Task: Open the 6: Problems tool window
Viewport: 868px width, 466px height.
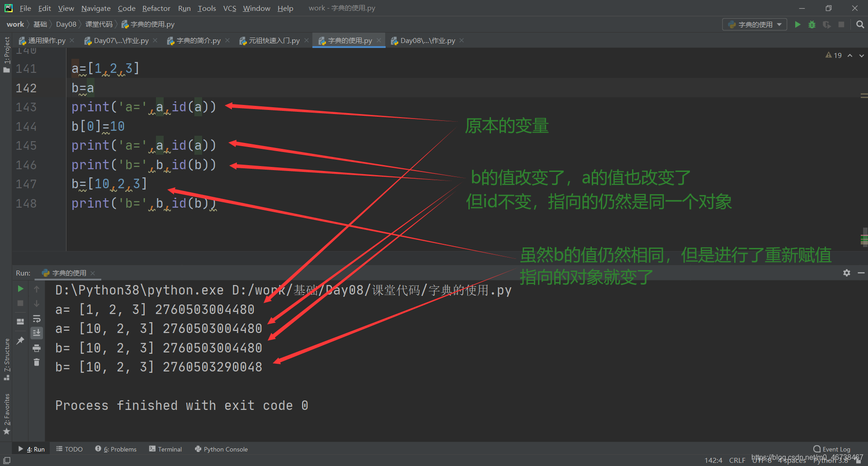Action: point(116,449)
